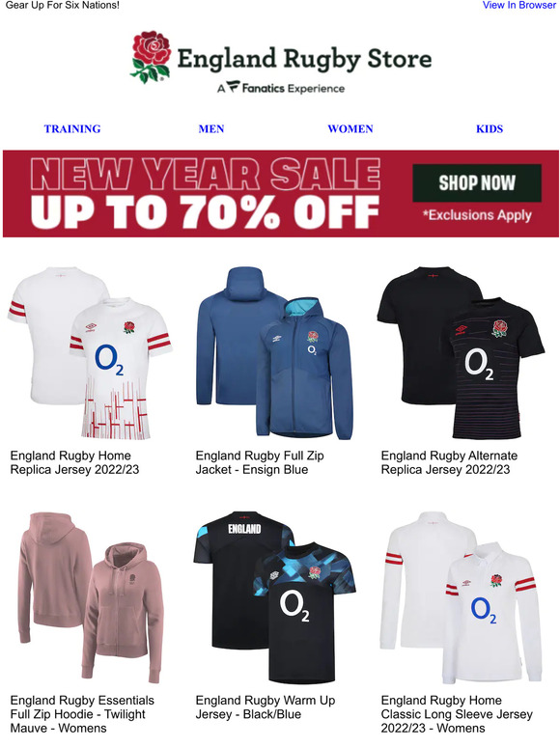Viewport: 560px width, 747px height.
Task: Open the Essentials Full Zip Hoodie title link
Action: coord(82,714)
